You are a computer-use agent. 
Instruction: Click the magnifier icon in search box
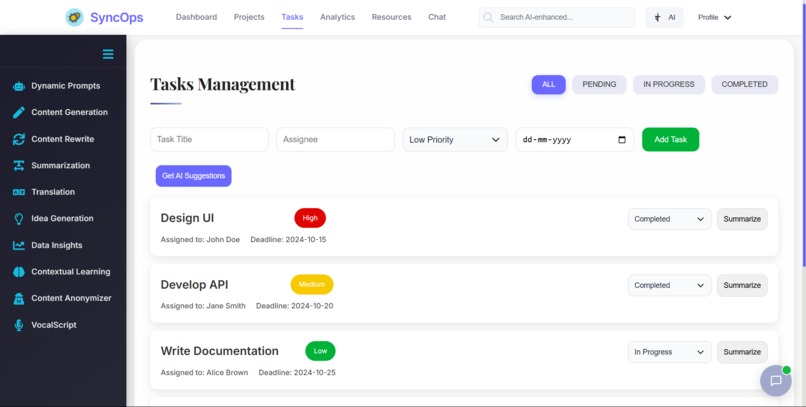coord(488,17)
